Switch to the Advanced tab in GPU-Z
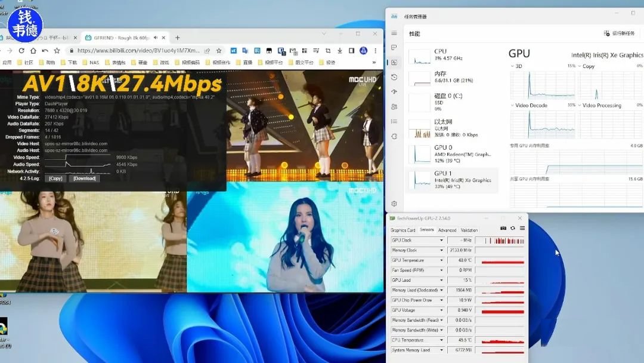The image size is (644, 363). tap(447, 230)
